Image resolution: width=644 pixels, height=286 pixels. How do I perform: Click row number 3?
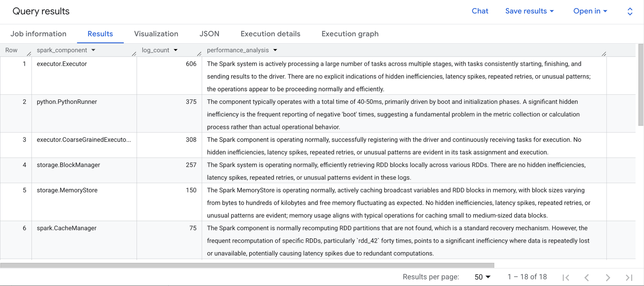(24, 140)
